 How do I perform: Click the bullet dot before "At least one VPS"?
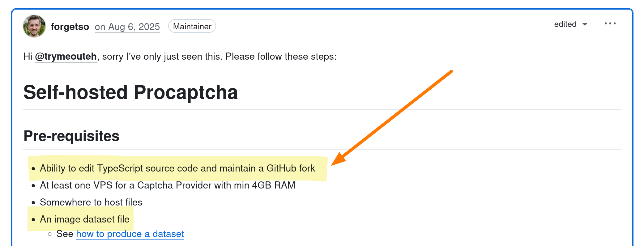(x=33, y=186)
